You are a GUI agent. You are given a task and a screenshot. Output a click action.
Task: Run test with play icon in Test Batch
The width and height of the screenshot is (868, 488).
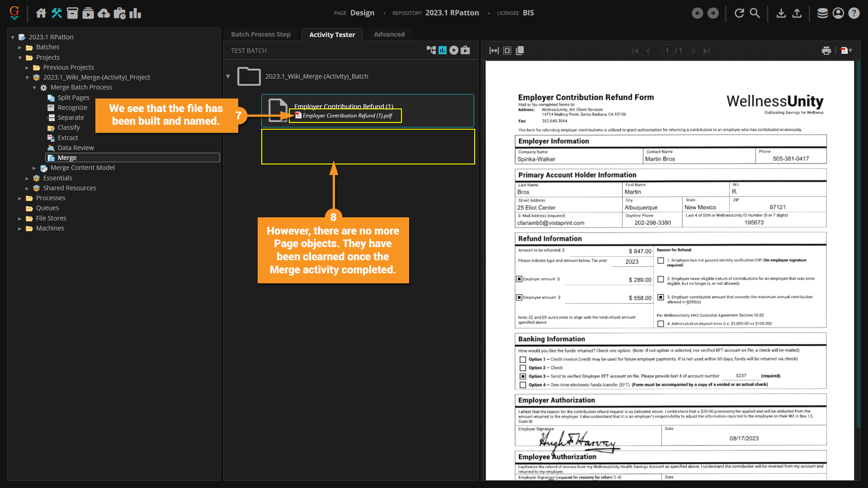tap(454, 50)
